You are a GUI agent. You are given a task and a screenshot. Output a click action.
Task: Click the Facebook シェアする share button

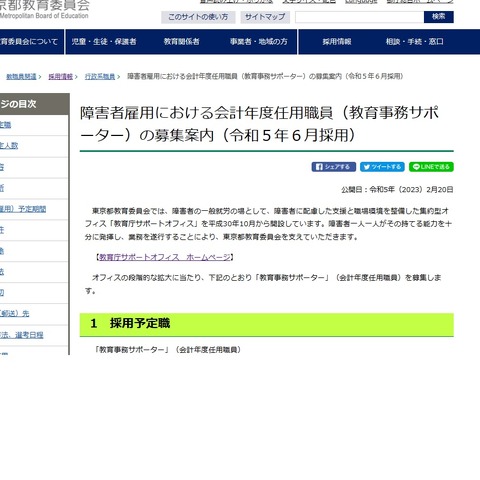[x=334, y=167]
